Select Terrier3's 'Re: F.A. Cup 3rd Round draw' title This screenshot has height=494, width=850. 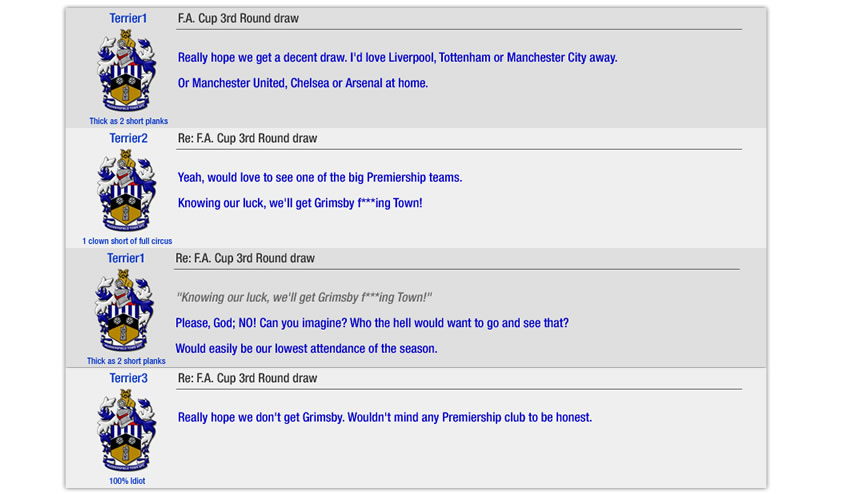click(247, 378)
